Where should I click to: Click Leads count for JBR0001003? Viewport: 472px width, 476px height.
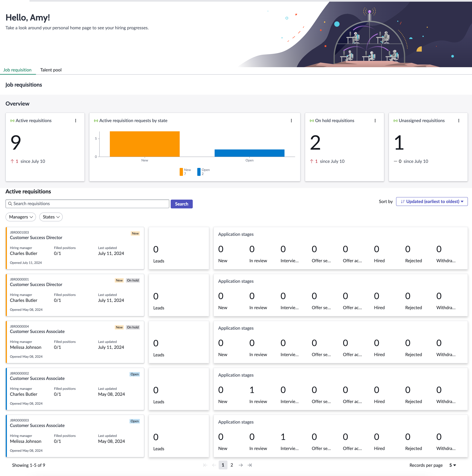[156, 249]
